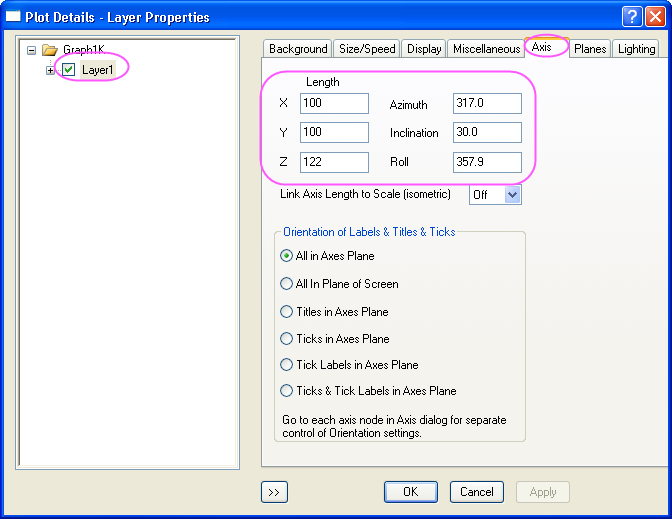This screenshot has width=672, height=519.
Task: Click the Help question mark button
Action: tap(631, 16)
